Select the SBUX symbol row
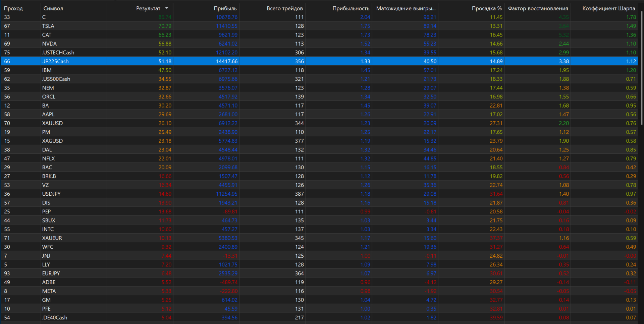 tap(319, 220)
